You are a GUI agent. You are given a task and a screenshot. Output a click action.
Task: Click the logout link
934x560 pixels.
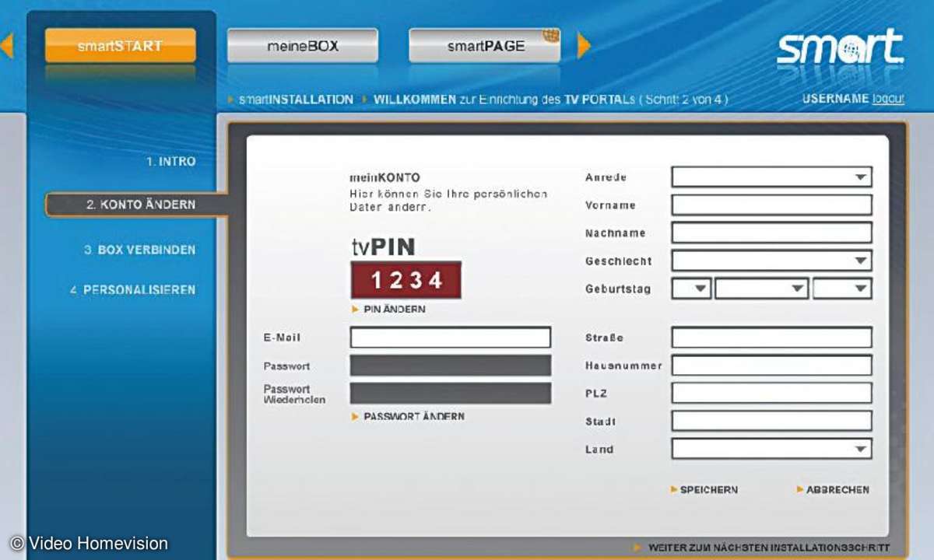tap(888, 99)
